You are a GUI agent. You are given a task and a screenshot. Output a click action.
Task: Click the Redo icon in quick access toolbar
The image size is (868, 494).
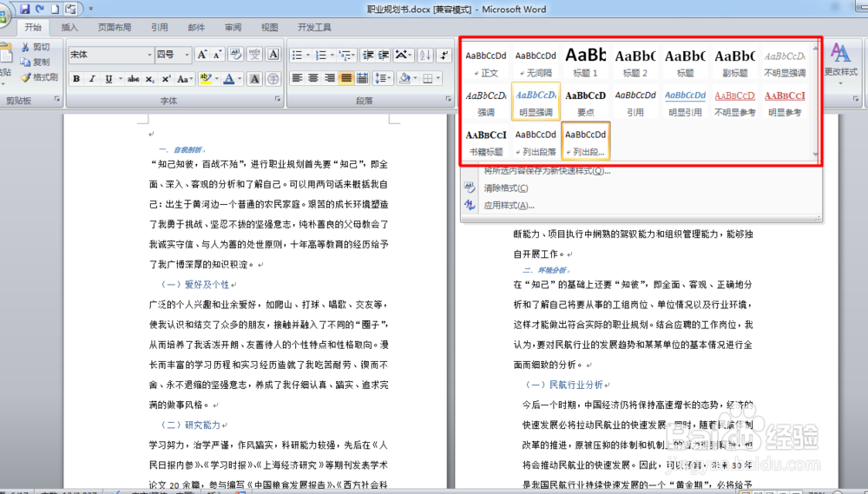[40, 9]
